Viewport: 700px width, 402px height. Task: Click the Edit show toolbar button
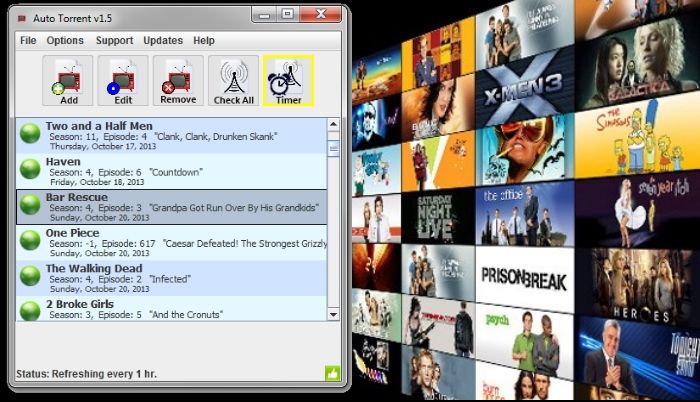[x=123, y=81]
